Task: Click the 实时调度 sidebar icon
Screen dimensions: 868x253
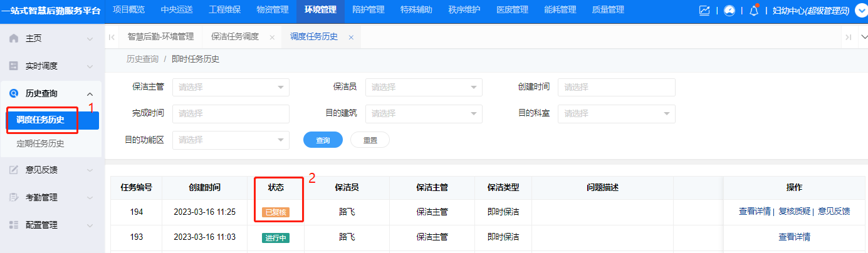Action: pyautogui.click(x=14, y=66)
